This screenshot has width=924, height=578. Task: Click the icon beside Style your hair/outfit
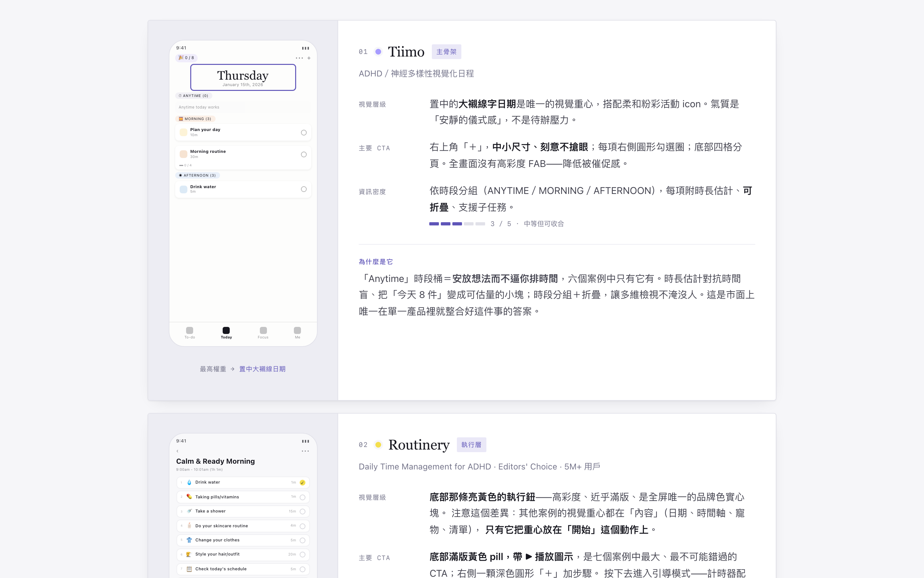(189, 554)
